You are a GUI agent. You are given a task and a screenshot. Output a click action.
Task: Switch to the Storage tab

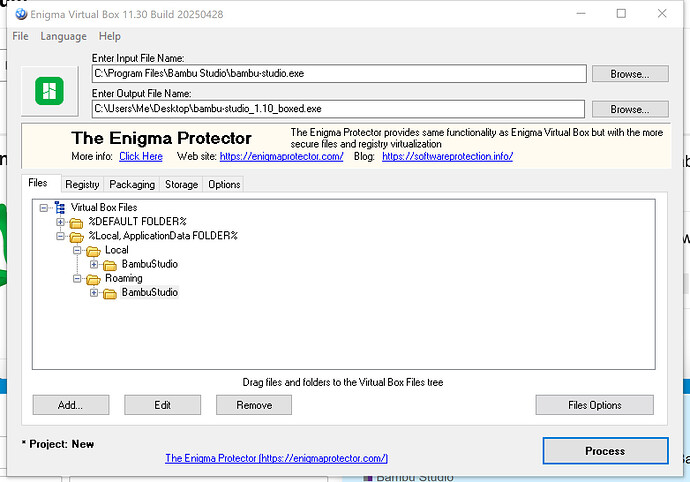point(181,184)
